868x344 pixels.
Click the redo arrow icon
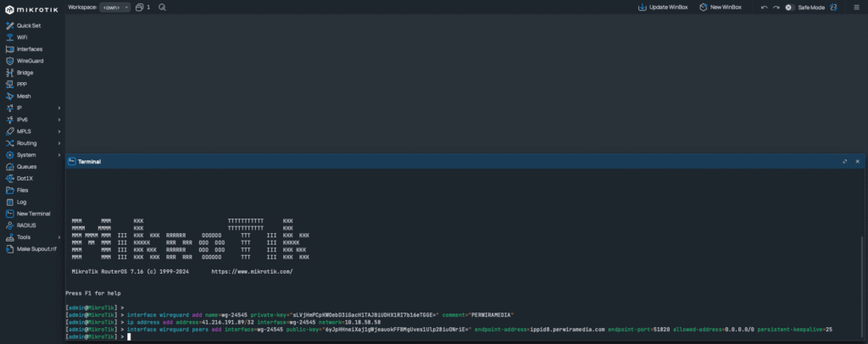point(776,7)
